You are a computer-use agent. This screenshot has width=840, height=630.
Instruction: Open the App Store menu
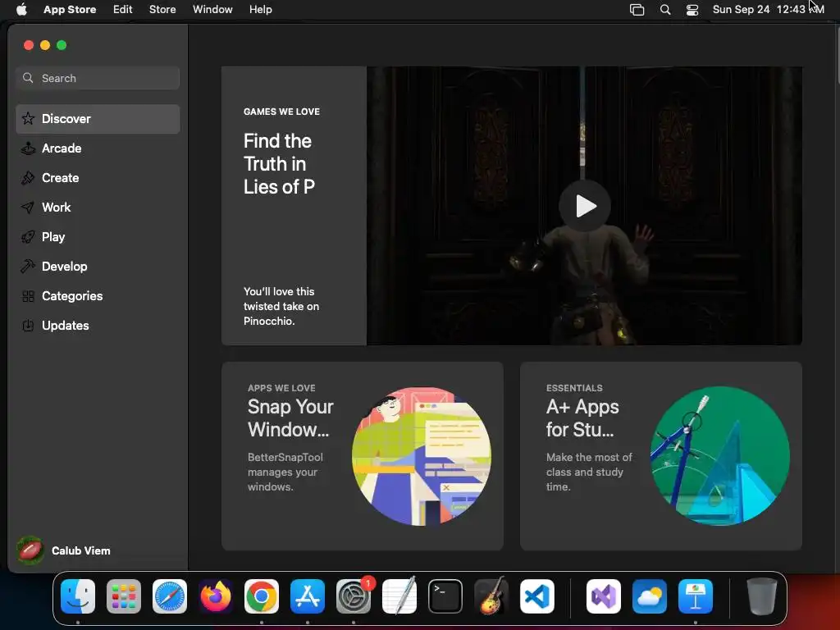pyautogui.click(x=70, y=9)
